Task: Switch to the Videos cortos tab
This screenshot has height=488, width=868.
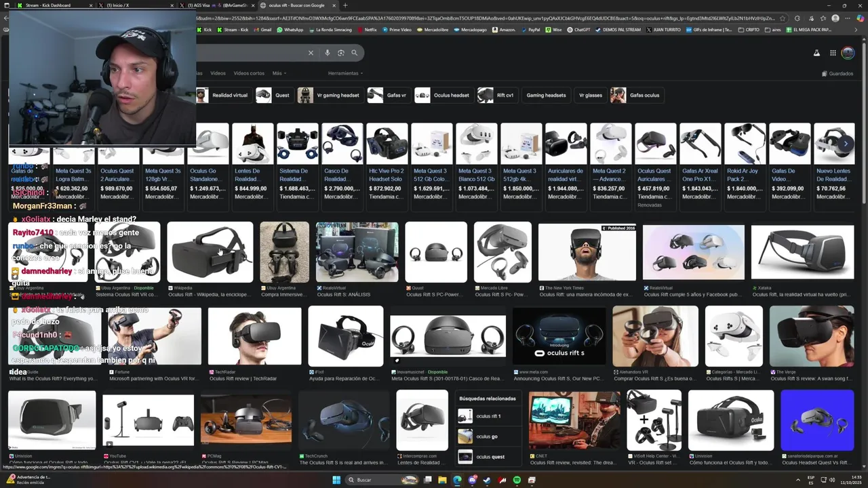Action: tap(249, 73)
